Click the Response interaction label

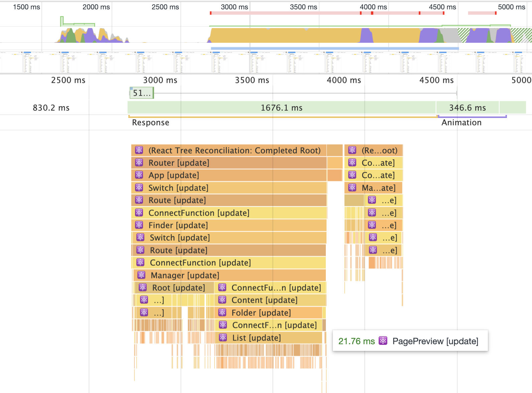click(x=151, y=123)
